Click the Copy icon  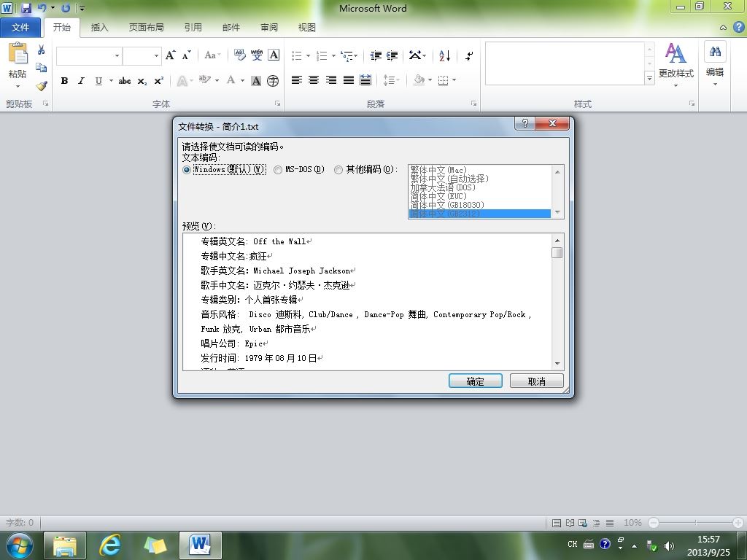click(42, 68)
